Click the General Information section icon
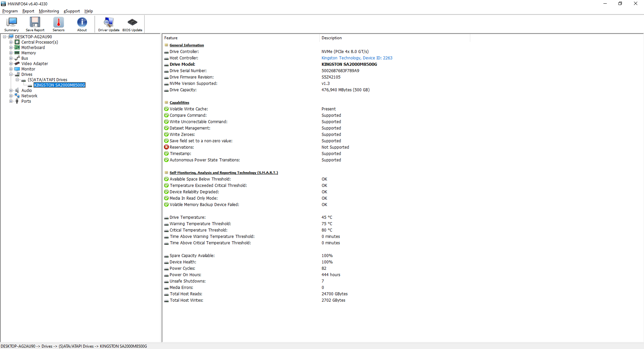This screenshot has width=644, height=349. [x=166, y=45]
